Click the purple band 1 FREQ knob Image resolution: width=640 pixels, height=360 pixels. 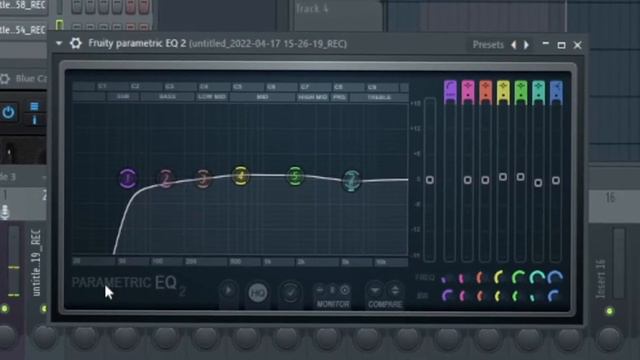tap(446, 279)
